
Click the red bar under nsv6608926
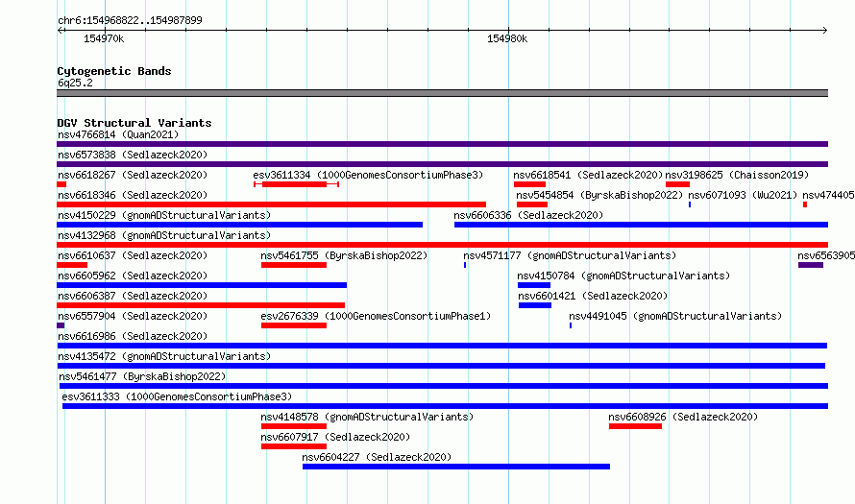click(635, 426)
